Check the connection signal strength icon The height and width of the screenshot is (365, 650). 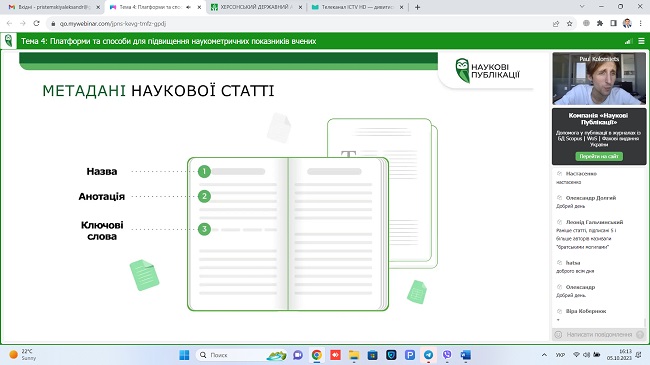[x=628, y=41]
